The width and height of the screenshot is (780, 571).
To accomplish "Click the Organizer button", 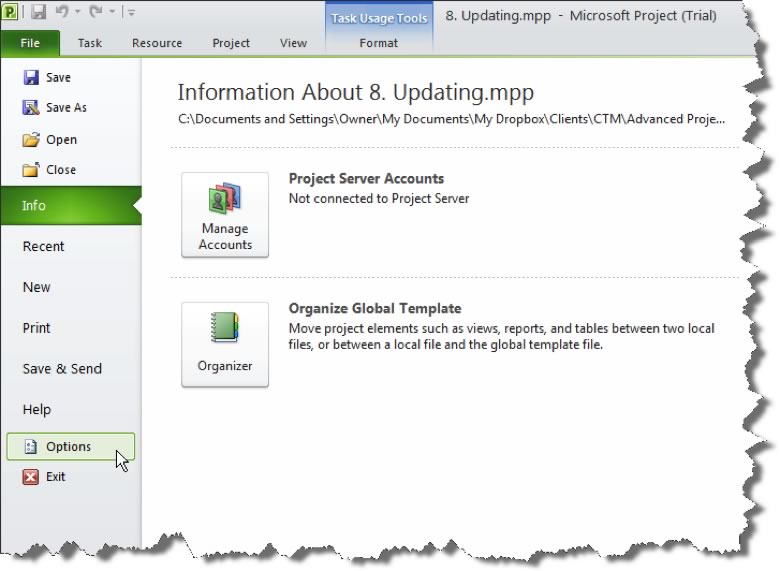I will click(x=225, y=344).
